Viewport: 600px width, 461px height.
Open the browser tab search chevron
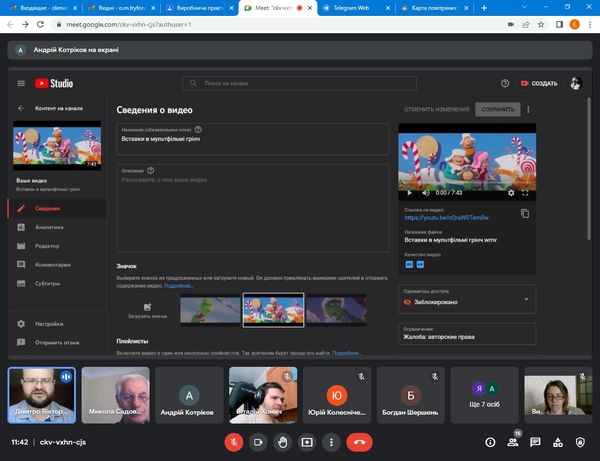tap(524, 7)
